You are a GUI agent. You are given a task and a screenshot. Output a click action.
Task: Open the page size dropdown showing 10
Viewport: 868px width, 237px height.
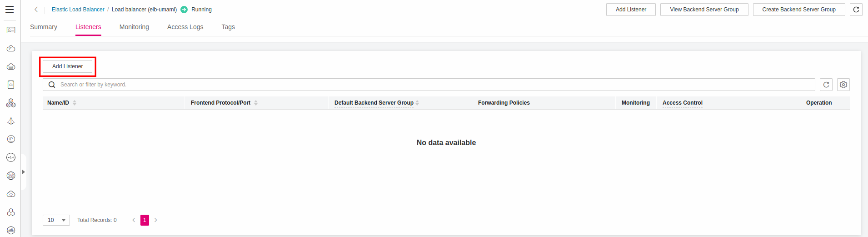[x=56, y=220]
